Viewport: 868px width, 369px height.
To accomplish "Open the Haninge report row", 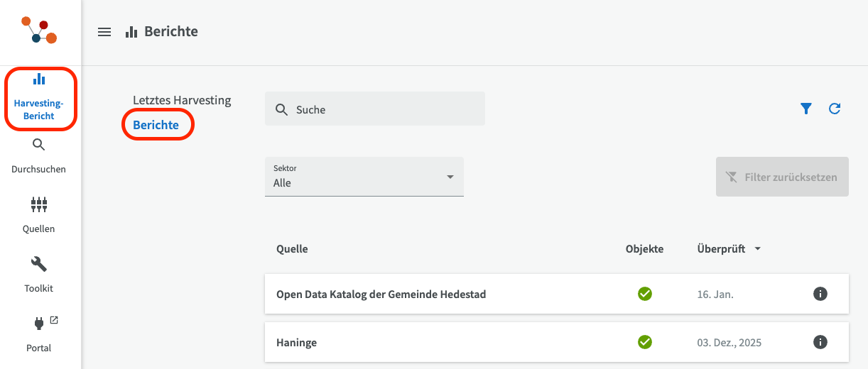I will point(426,342).
